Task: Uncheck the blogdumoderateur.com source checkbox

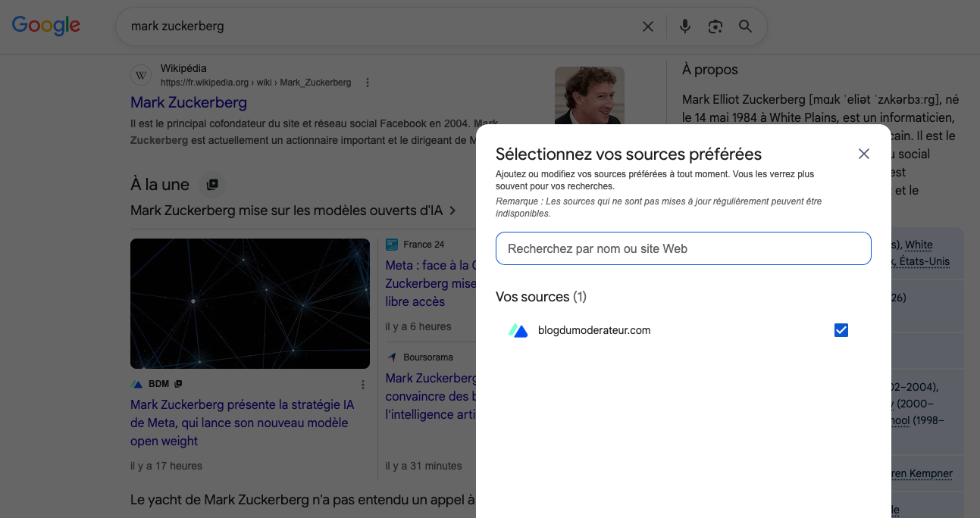Action: point(841,330)
